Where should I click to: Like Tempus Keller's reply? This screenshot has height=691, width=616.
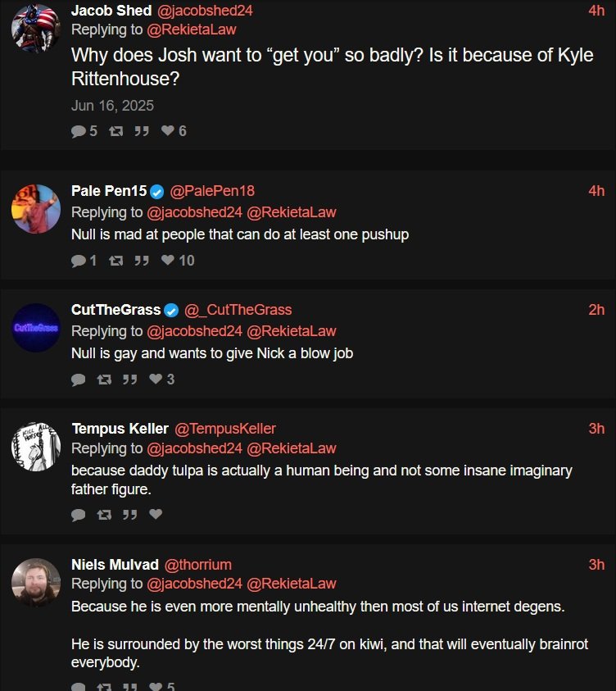pos(156,515)
